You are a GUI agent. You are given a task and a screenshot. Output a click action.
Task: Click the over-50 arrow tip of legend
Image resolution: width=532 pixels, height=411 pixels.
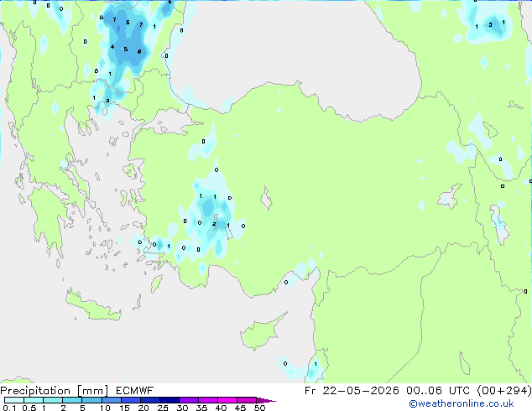[266, 400]
